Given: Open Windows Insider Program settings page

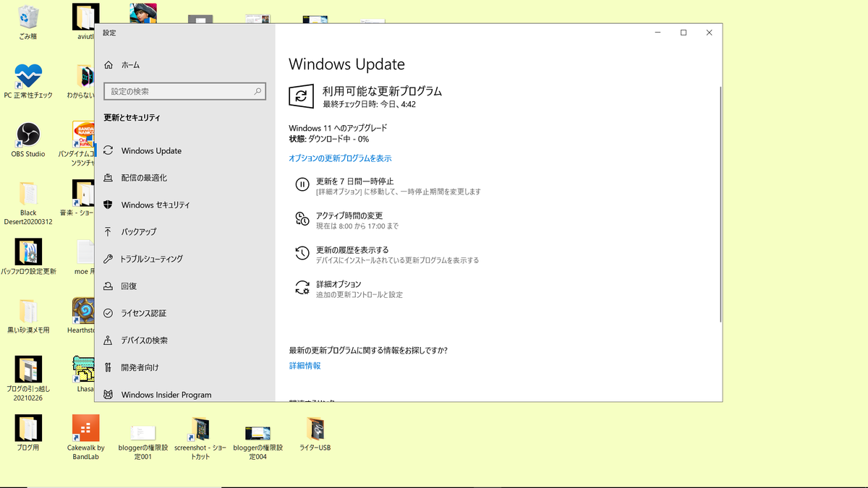Looking at the screenshot, I should (x=185, y=394).
